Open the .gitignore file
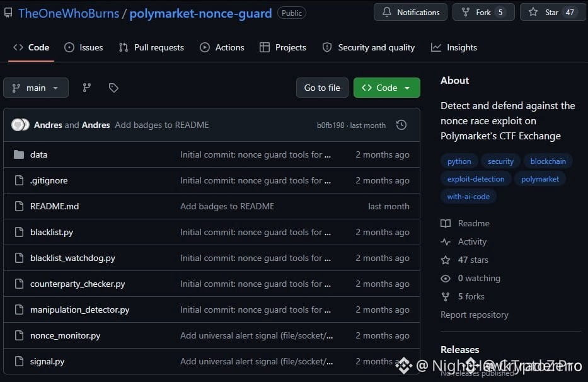This screenshot has height=382, width=588. [x=49, y=180]
